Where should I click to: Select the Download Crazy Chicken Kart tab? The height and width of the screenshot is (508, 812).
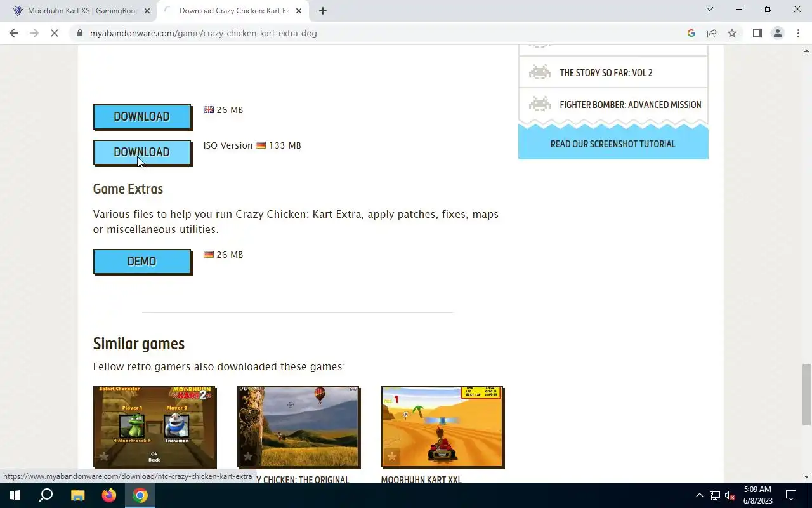(x=232, y=11)
